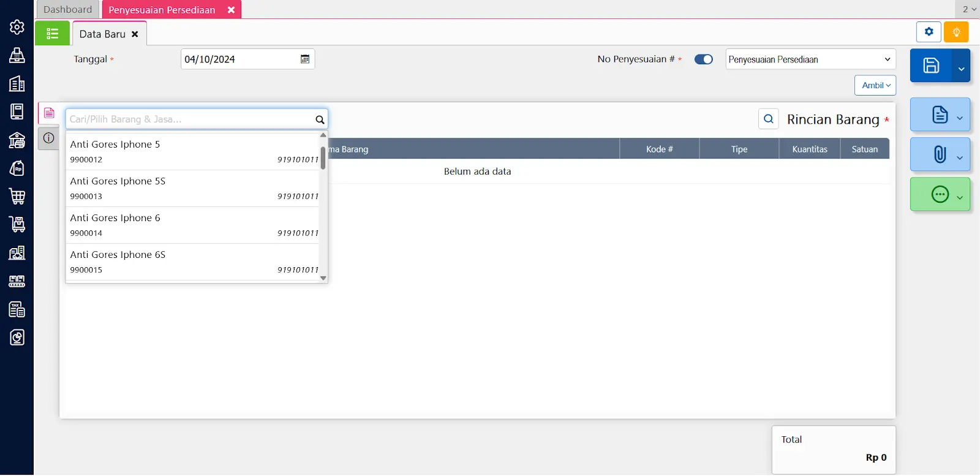Switch to the Dashboard tab

(x=67, y=10)
